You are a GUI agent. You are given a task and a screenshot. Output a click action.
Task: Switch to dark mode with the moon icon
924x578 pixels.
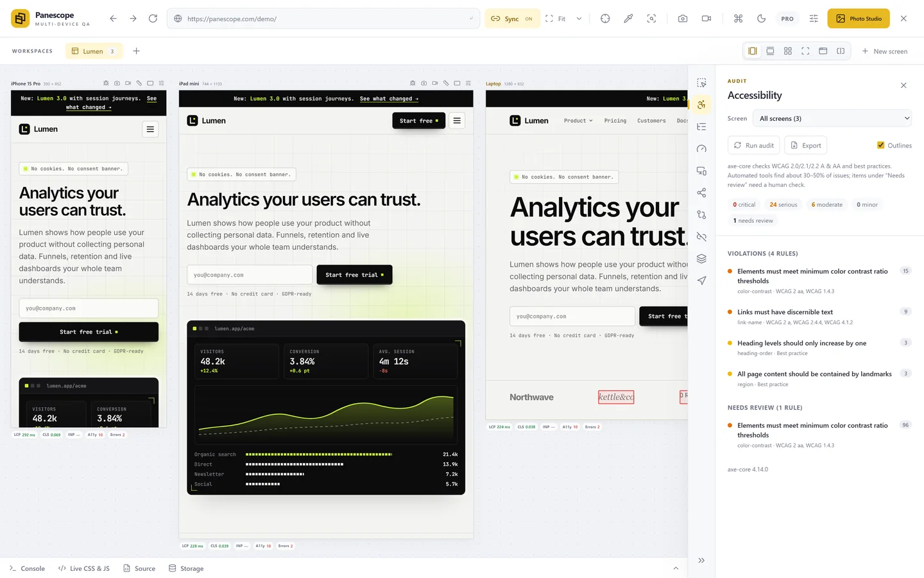click(x=762, y=19)
